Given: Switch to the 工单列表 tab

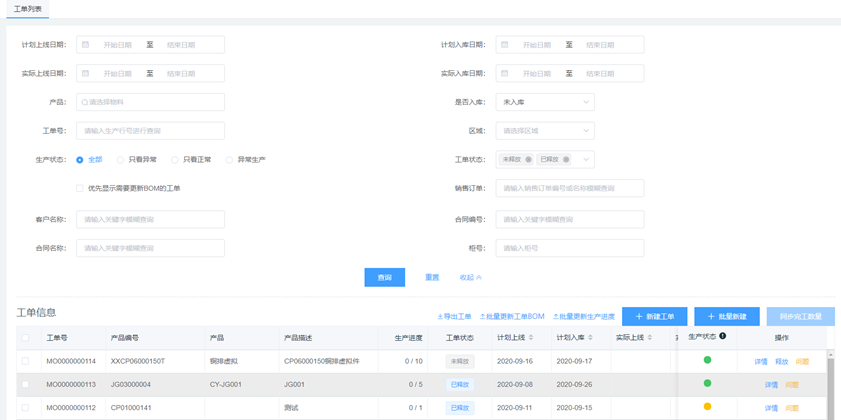Looking at the screenshot, I should (x=28, y=9).
